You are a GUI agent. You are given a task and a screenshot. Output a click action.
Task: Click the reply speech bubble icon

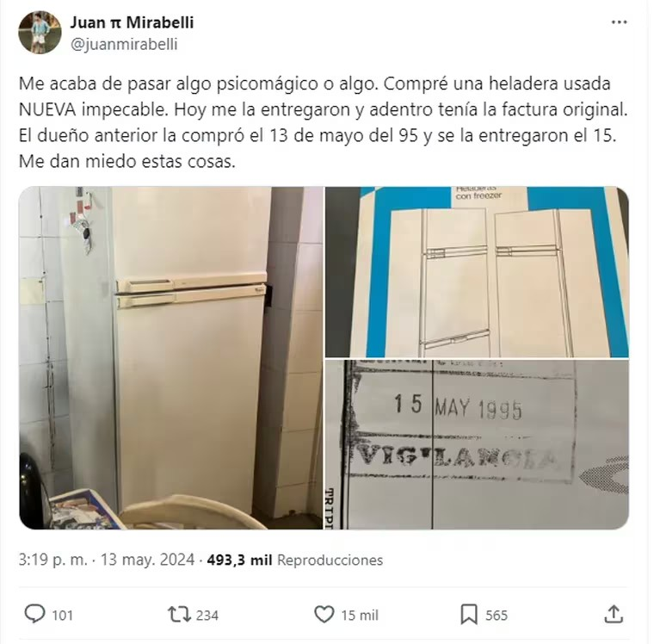[x=34, y=615]
